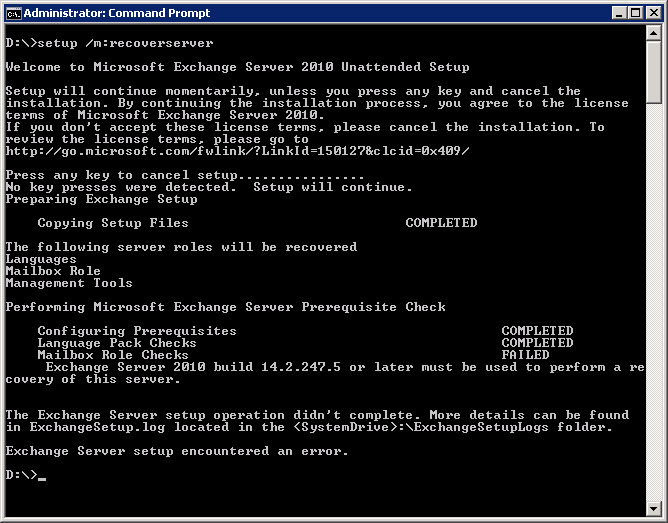Click the 'setup /m:recoverserver' command text

click(x=125, y=43)
